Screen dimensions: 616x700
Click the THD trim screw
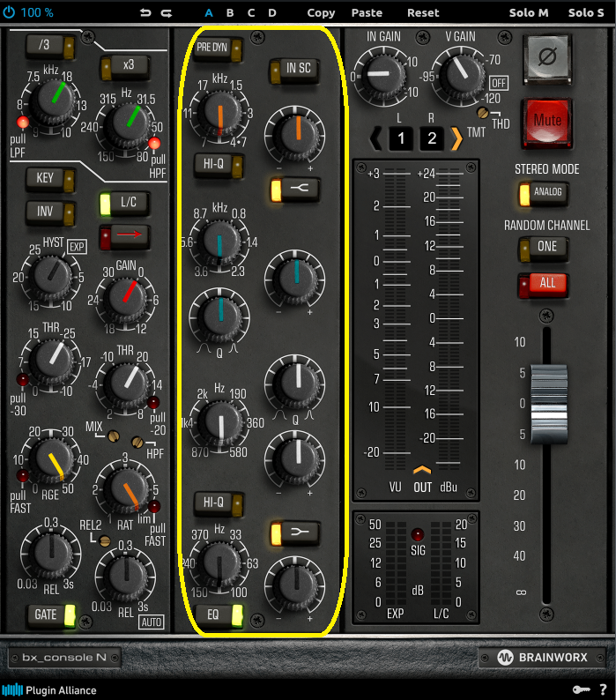click(483, 113)
